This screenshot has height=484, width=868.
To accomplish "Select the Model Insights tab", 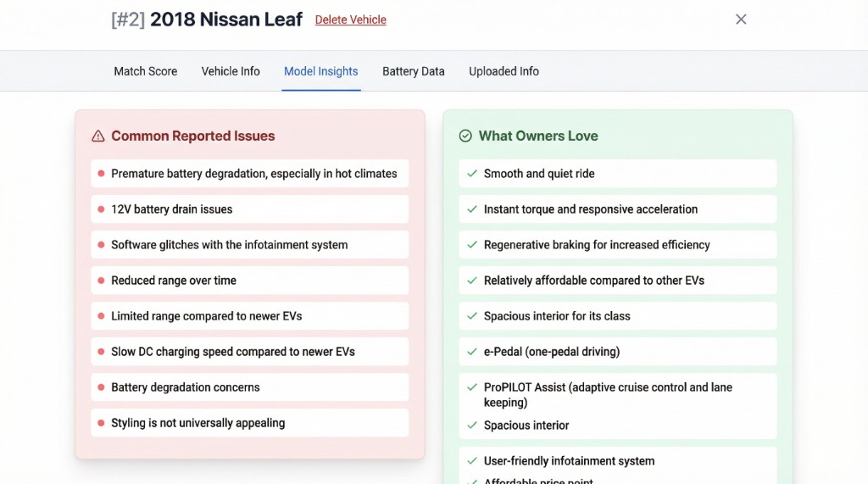I will (320, 71).
